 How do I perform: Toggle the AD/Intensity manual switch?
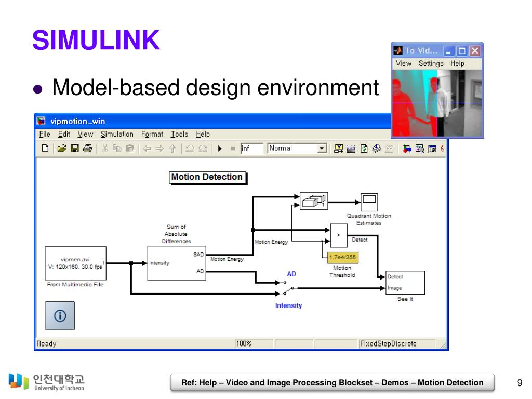288,288
